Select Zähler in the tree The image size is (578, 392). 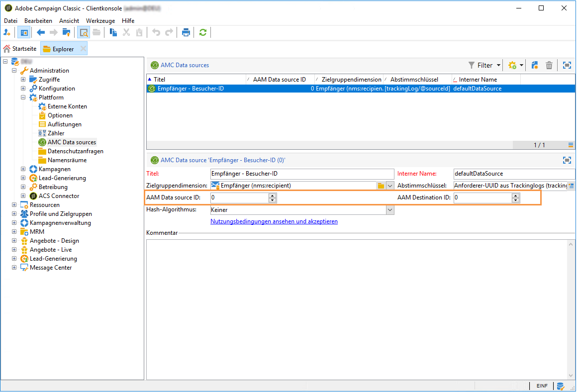(56, 133)
